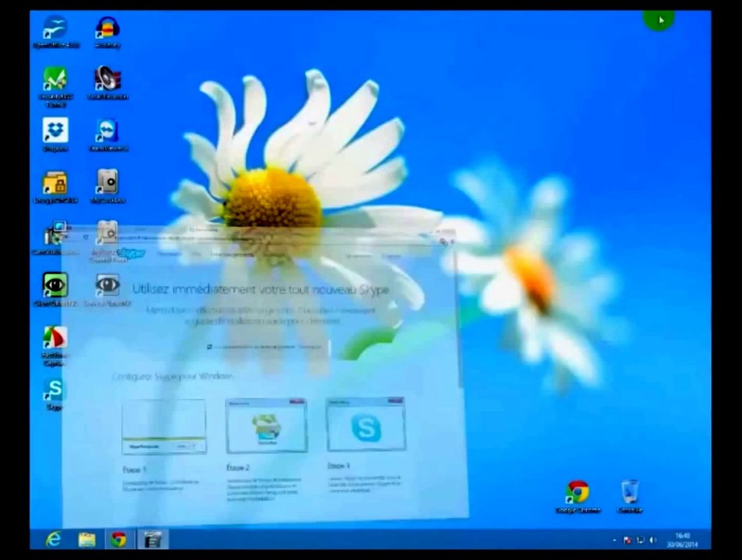Open the Action Center flag in the tray
This screenshot has height=560, width=742.
[628, 540]
